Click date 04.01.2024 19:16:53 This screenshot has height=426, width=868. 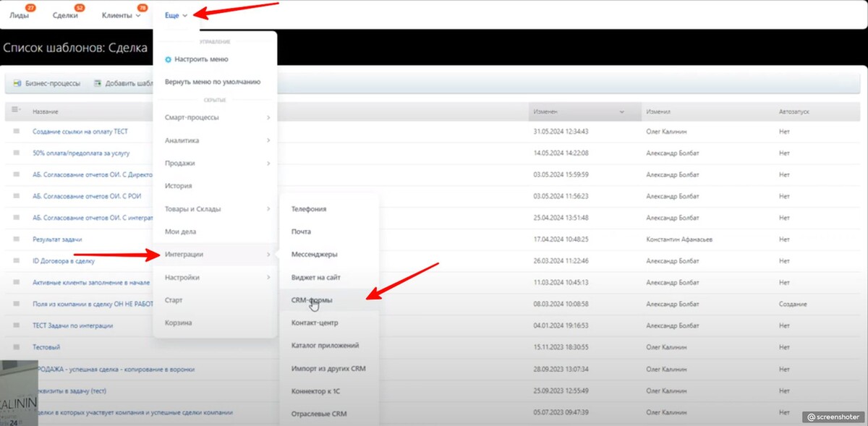[x=561, y=325]
